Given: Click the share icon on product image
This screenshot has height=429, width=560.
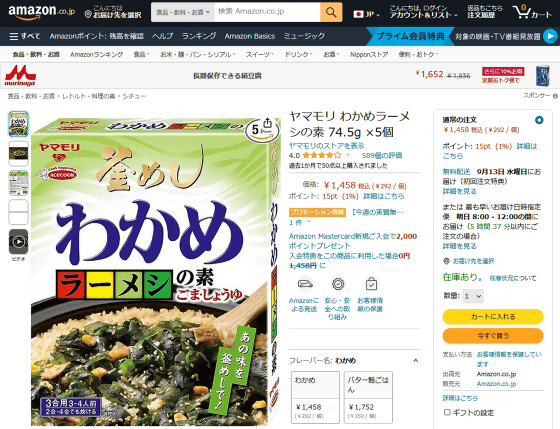Looking at the screenshot, I should tap(267, 124).
